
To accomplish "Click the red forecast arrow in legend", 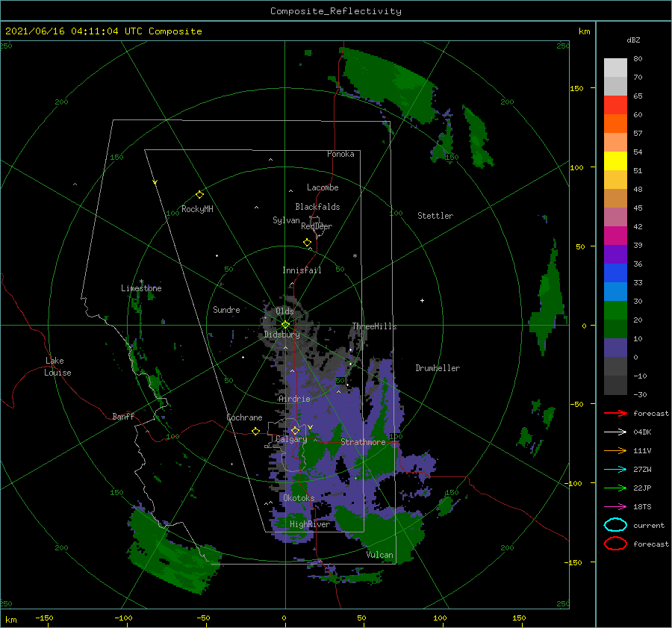I will click(615, 413).
